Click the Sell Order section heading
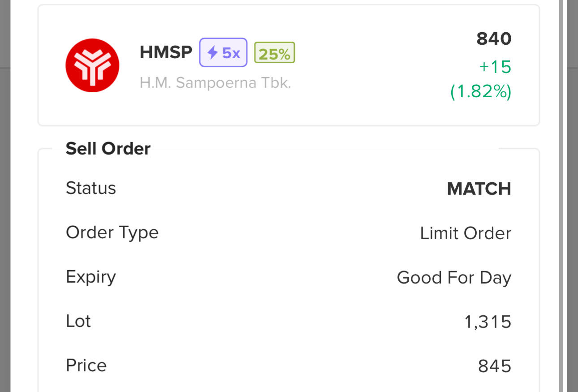This screenshot has height=392, width=578. coord(108,149)
